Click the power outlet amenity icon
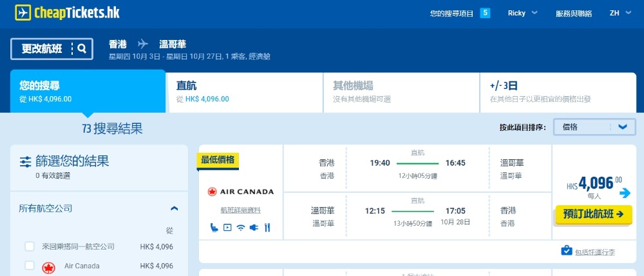644x276 pixels. (253, 227)
